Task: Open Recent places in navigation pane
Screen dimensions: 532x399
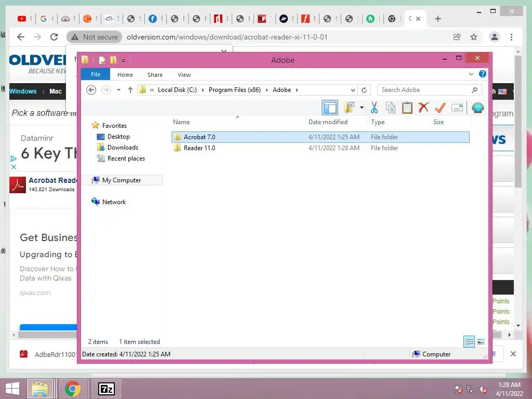Action: pos(126,158)
